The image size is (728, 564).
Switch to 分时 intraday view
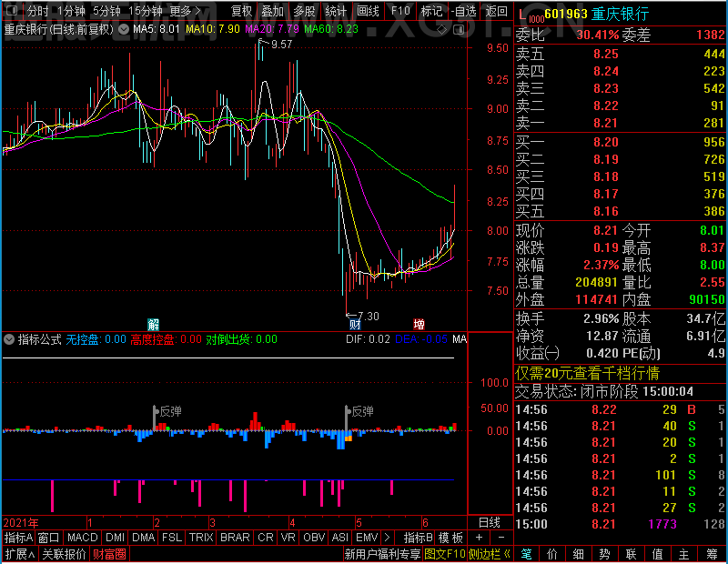point(37,10)
